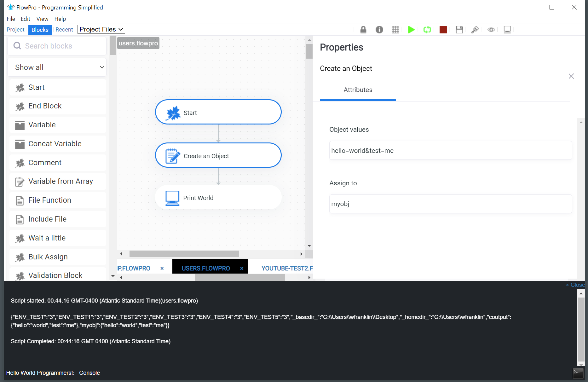Click blocks list scroll down arrow

113,276
